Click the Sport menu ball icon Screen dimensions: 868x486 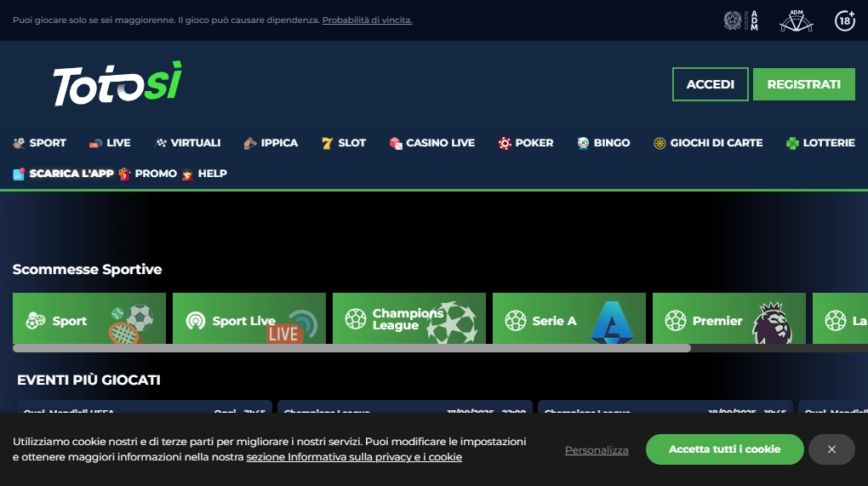click(x=19, y=143)
